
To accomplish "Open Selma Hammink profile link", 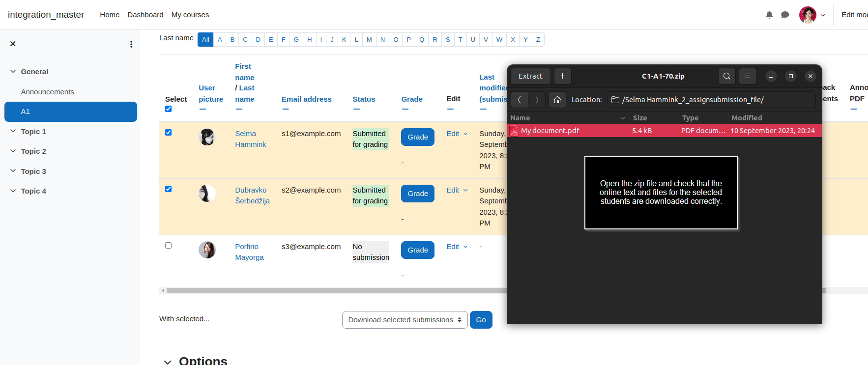I will pyautogui.click(x=251, y=139).
